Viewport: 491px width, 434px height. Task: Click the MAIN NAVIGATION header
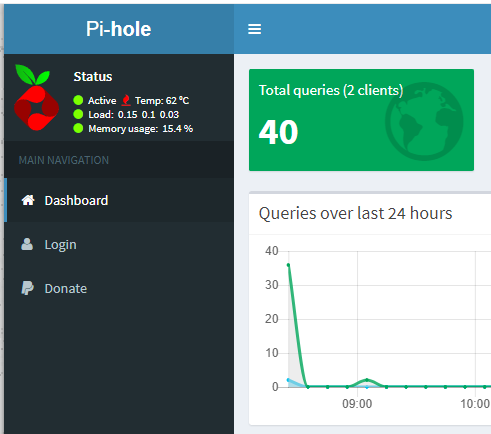click(x=64, y=160)
